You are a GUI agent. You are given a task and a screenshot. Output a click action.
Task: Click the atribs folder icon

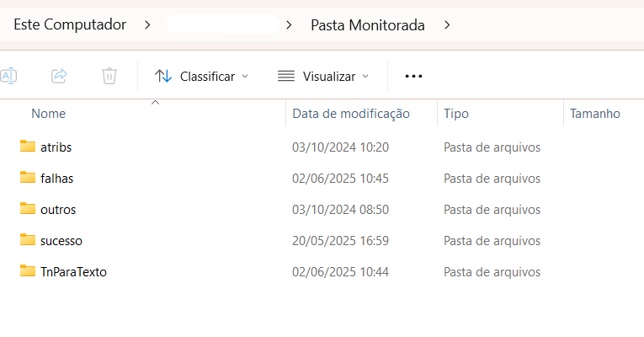(28, 147)
